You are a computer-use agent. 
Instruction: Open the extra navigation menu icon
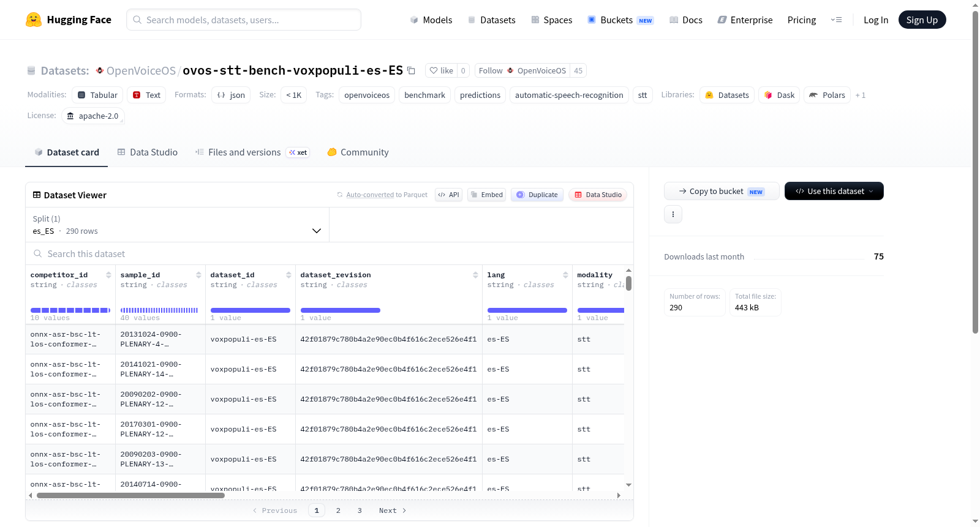pos(836,20)
